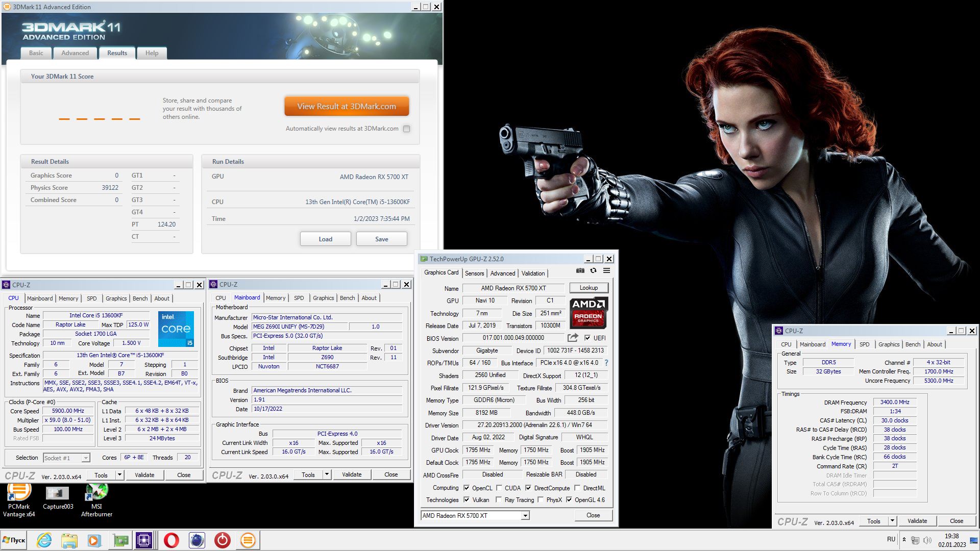Image resolution: width=980 pixels, height=551 pixels.
Task: Open the Пуск start menu
Action: coord(14,540)
